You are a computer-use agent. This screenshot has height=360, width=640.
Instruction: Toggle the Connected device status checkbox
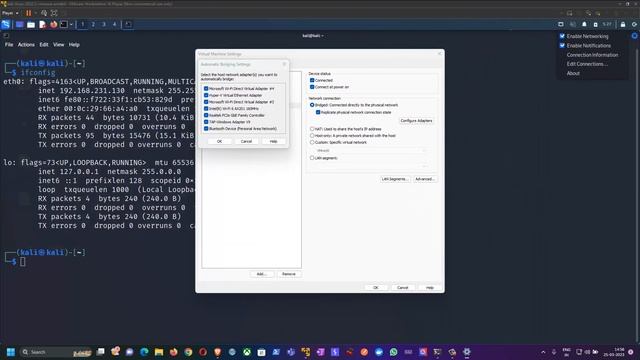pos(312,80)
